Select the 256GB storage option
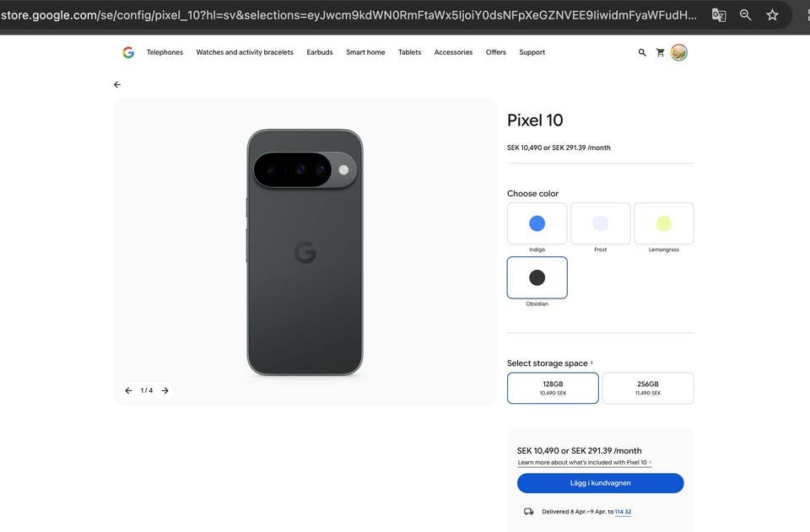This screenshot has height=532, width=810. 648,388
